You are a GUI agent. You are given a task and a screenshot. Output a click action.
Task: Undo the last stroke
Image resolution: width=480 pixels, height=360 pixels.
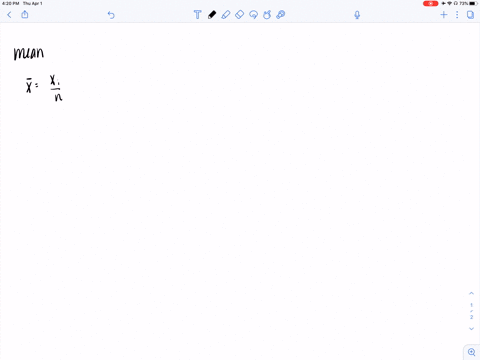click(111, 15)
